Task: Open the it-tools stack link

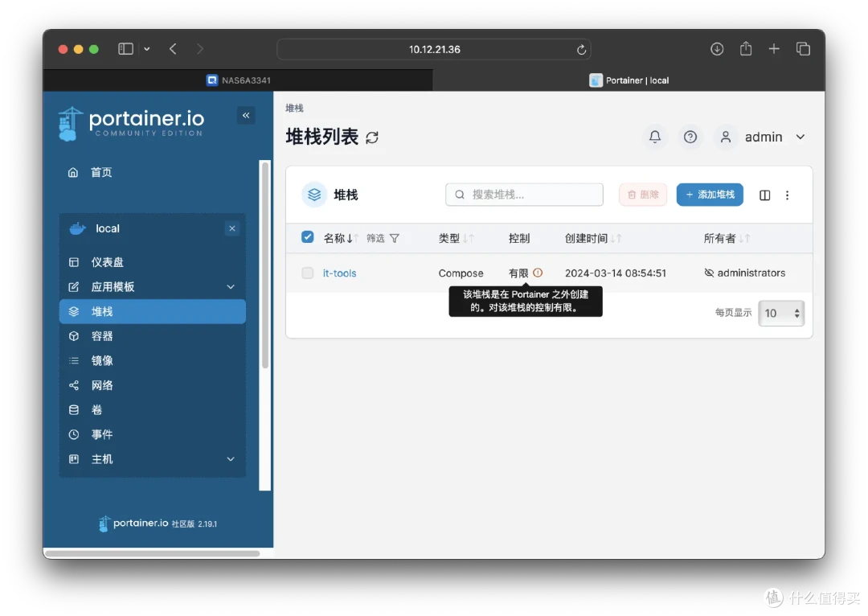Action: 339,273
